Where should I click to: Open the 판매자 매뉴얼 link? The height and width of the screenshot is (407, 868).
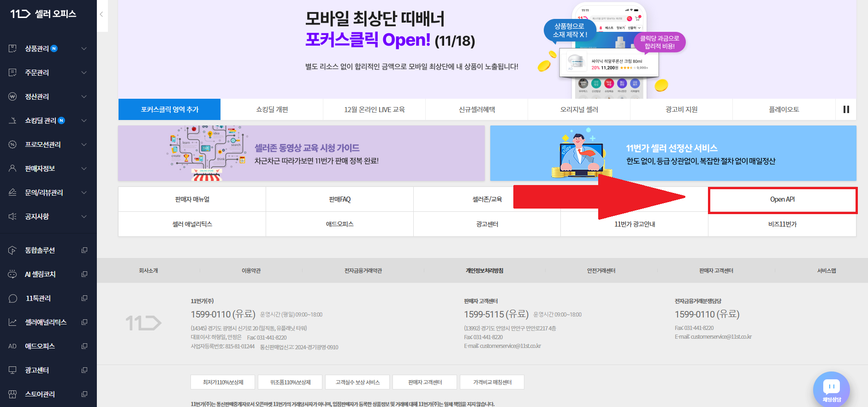pyautogui.click(x=192, y=199)
